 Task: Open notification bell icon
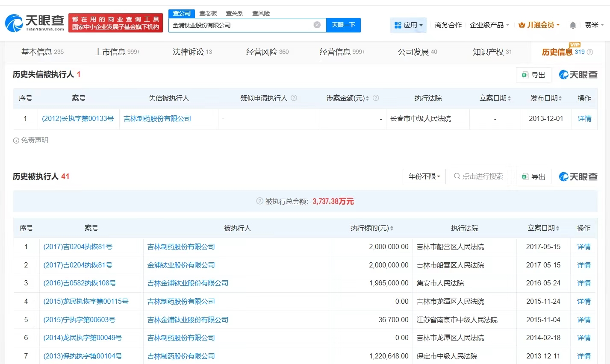pos(573,25)
